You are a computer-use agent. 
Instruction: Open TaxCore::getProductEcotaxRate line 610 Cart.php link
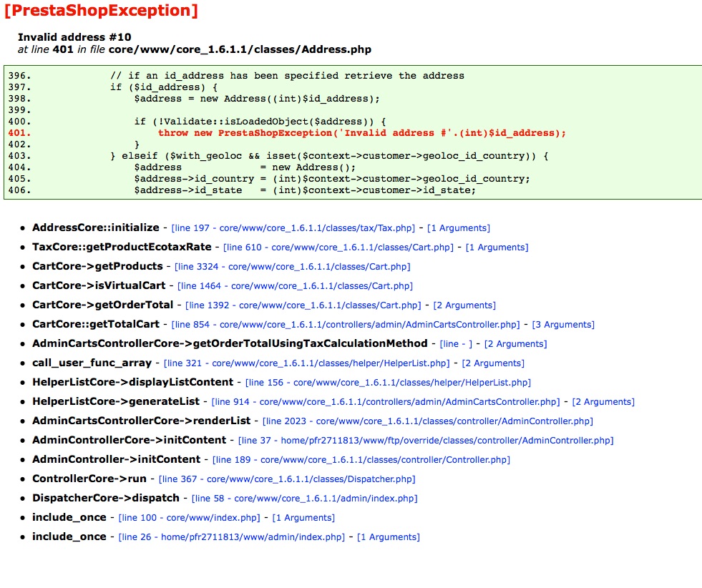pos(338,247)
